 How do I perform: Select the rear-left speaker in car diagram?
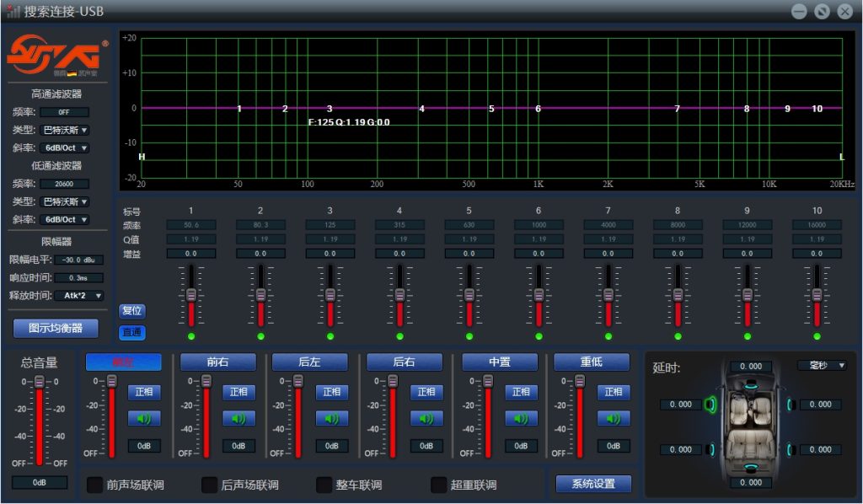click(x=711, y=449)
